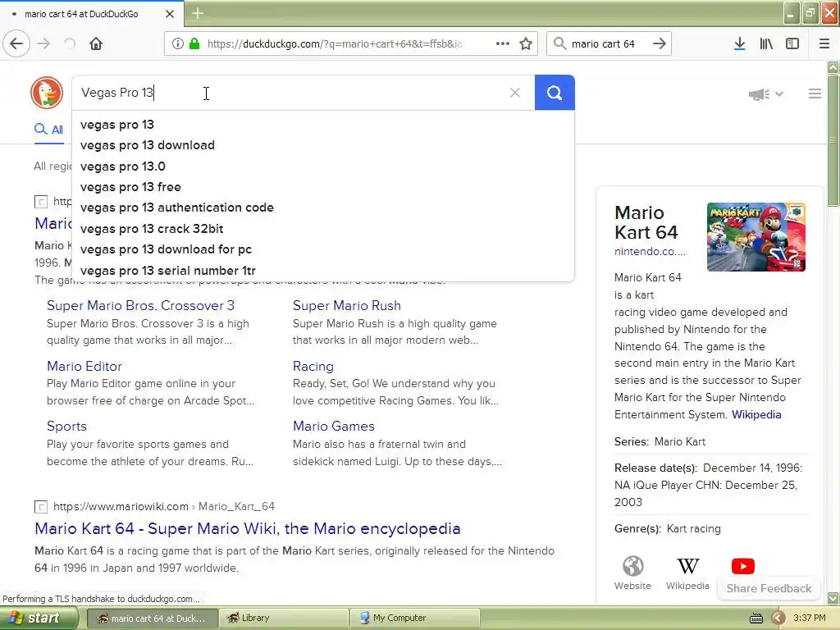The image size is (840, 630).
Task: Click the blue DuckDuckGo search button
Action: (555, 93)
